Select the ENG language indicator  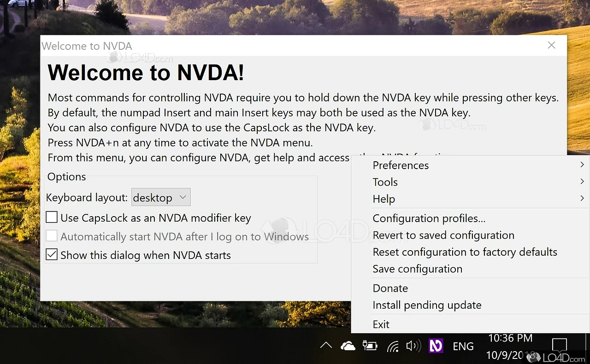click(463, 346)
